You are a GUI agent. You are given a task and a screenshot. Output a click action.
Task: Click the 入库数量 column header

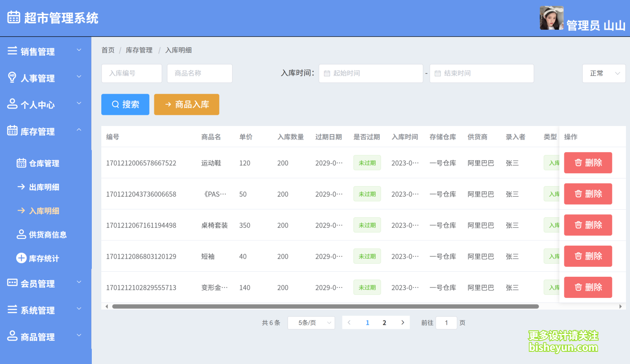pos(291,137)
